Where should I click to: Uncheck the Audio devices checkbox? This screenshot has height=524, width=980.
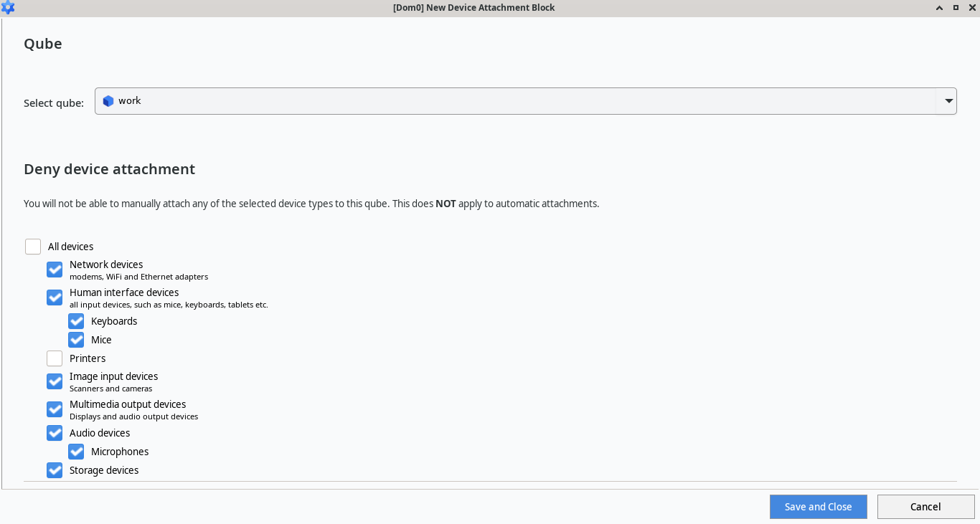(55, 432)
